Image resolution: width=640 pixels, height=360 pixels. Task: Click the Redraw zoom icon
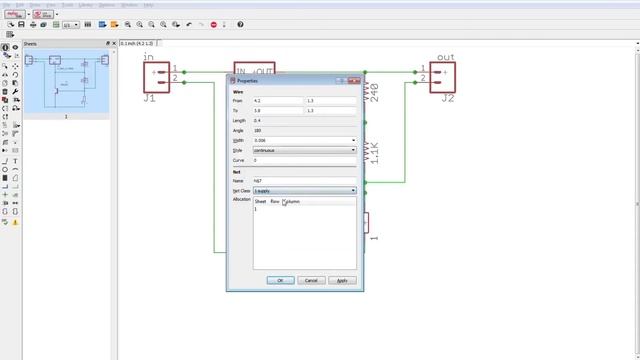(163, 24)
